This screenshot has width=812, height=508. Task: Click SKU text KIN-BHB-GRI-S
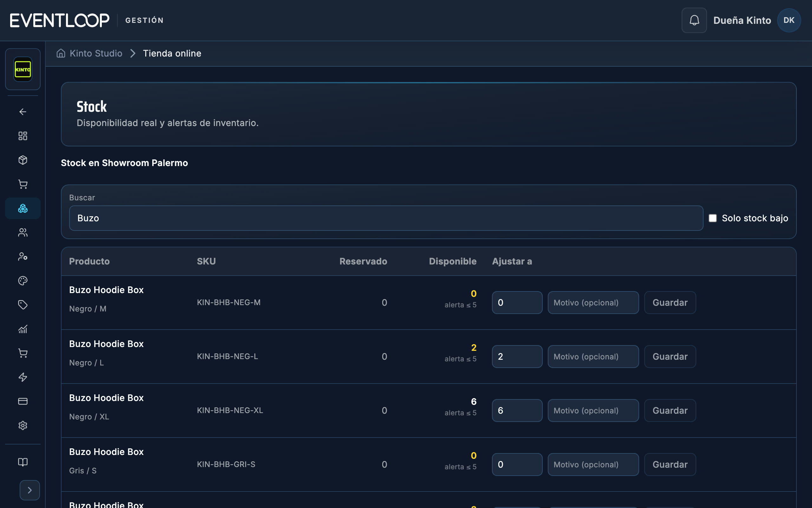(x=226, y=464)
